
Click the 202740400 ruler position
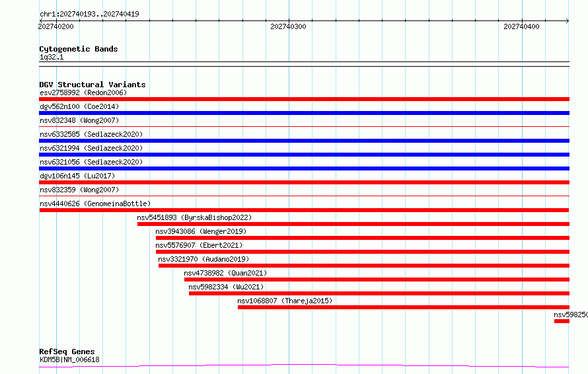pyautogui.click(x=522, y=26)
